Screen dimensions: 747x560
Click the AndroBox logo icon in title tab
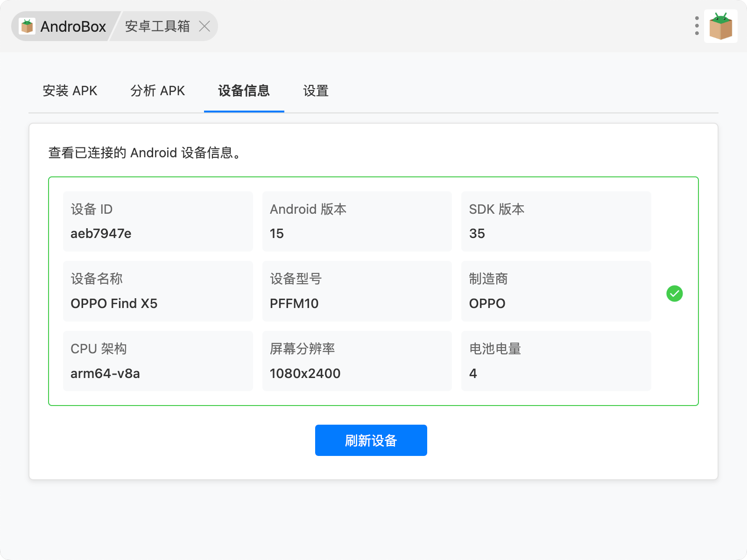(x=27, y=26)
